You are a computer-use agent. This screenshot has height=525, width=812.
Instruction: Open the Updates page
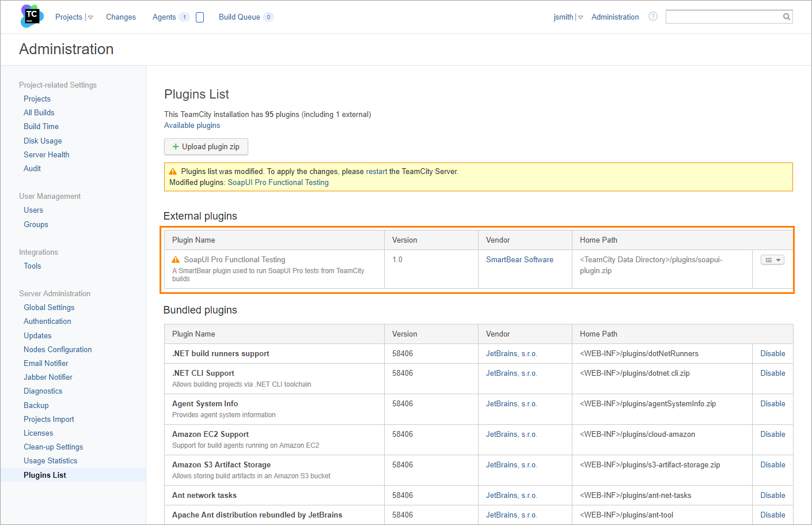(x=37, y=335)
